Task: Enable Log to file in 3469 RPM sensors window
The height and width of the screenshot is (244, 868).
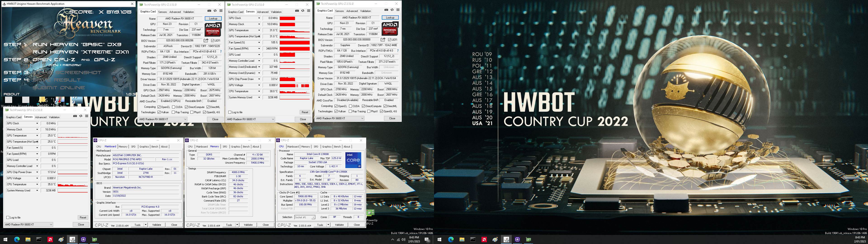Action: point(230,112)
